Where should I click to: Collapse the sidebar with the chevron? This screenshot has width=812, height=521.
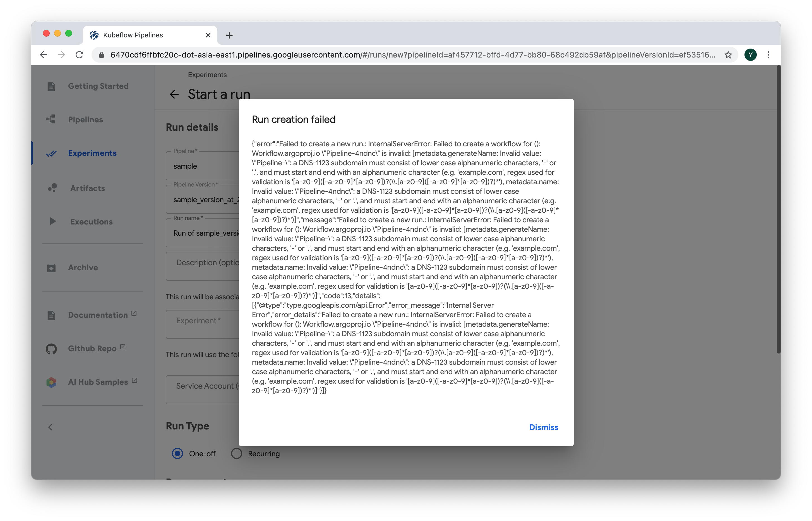tap(51, 427)
